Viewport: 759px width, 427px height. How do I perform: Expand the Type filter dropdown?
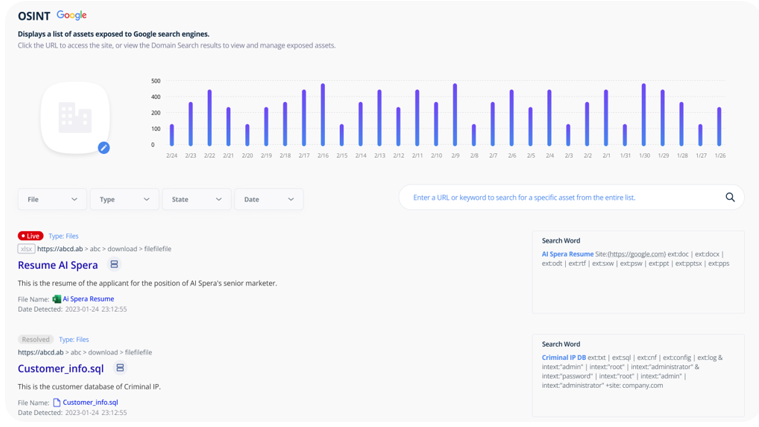coord(124,199)
